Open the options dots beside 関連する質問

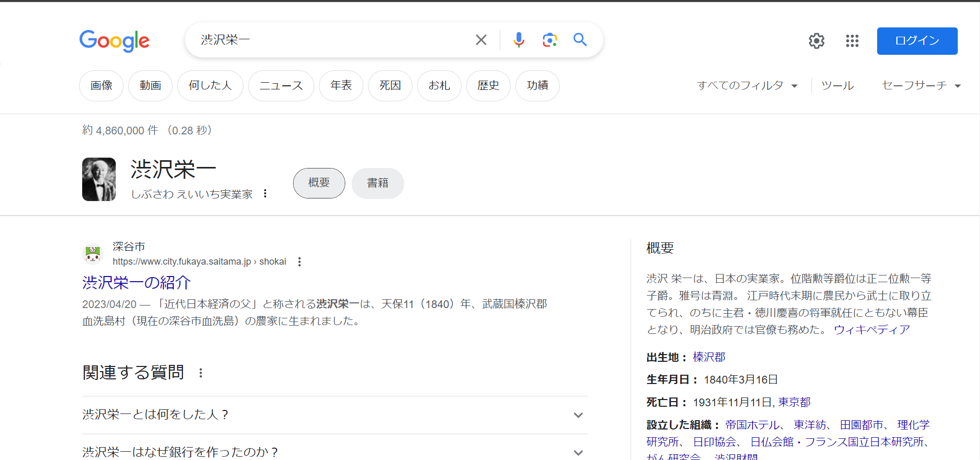tap(201, 373)
